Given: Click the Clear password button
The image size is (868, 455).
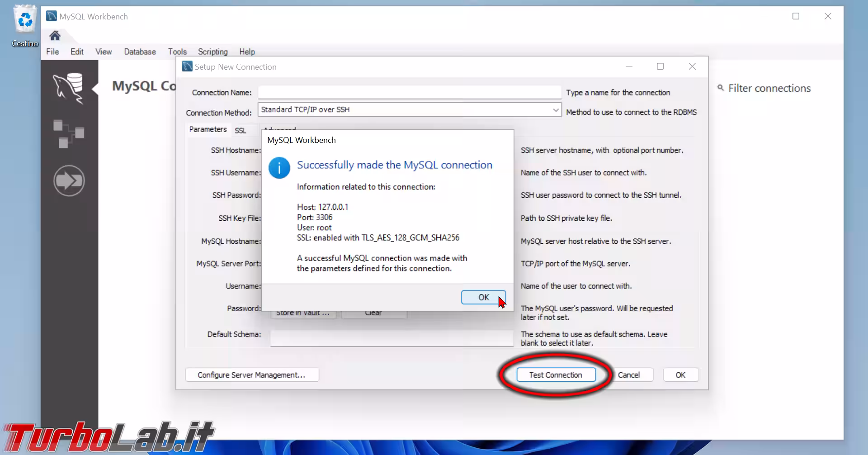Looking at the screenshot, I should pos(374,313).
